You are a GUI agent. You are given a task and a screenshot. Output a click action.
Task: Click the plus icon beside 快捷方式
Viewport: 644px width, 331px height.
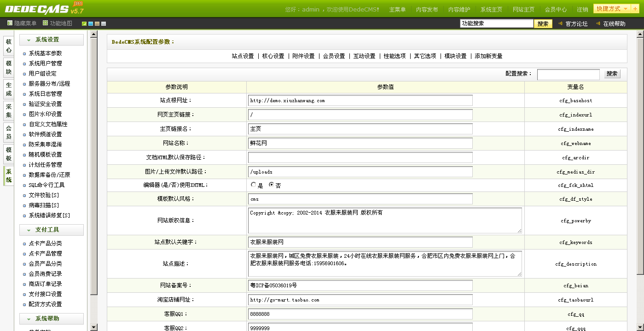(x=635, y=9)
